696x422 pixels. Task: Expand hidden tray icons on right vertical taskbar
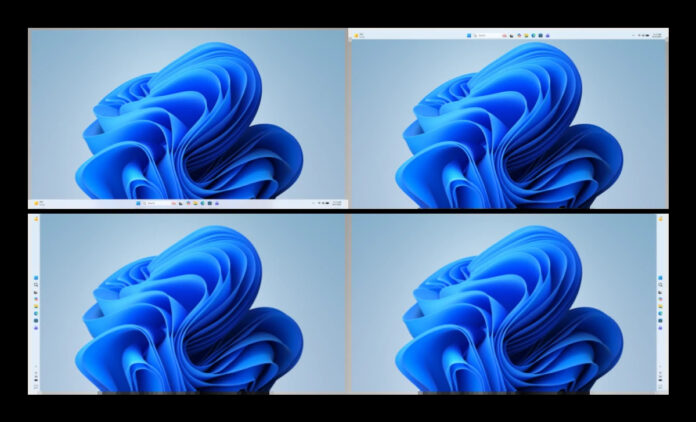pyautogui.click(x=660, y=365)
